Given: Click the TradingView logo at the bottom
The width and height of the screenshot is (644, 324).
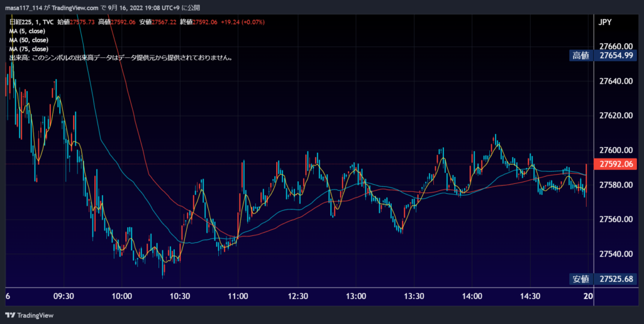Looking at the screenshot, I should click(29, 315).
